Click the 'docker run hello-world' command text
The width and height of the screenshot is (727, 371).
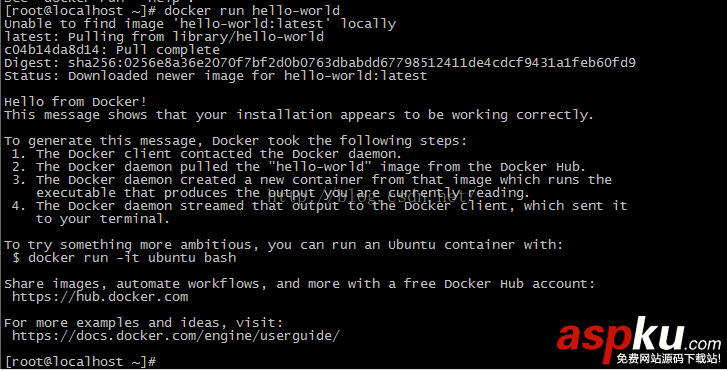click(x=252, y=10)
